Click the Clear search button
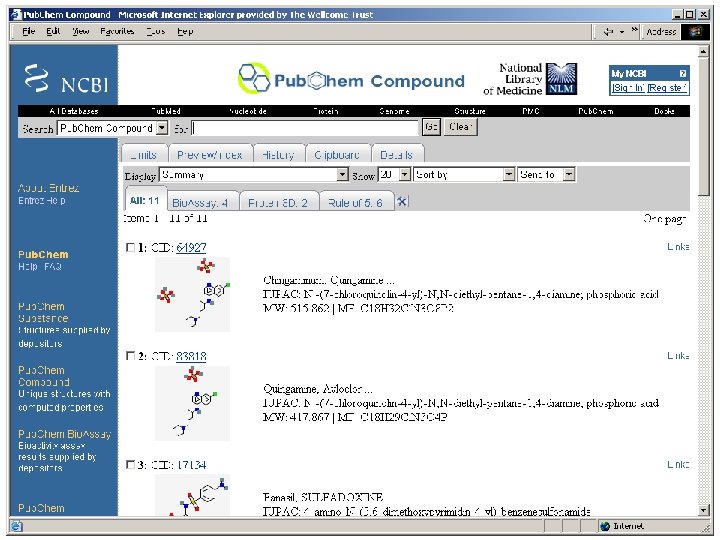Screen dimensions: 720x540 pyautogui.click(x=461, y=127)
